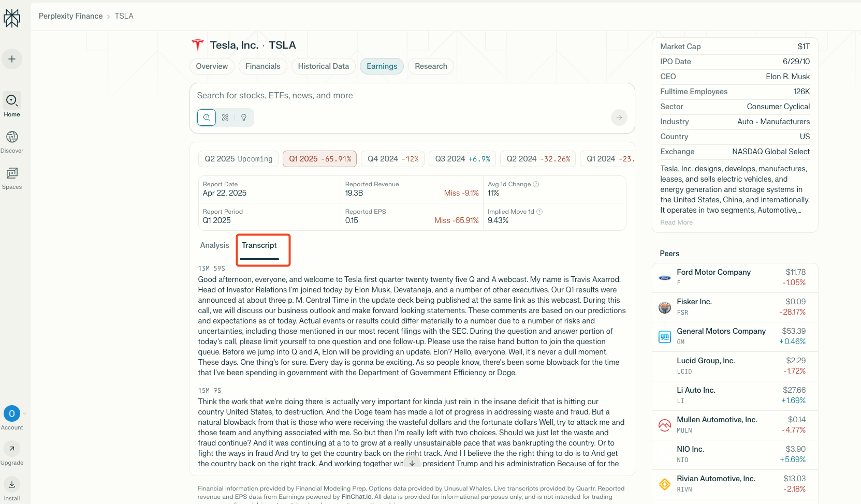Click the Rivian Automotive logo icon
861x504 pixels.
pyautogui.click(x=665, y=484)
